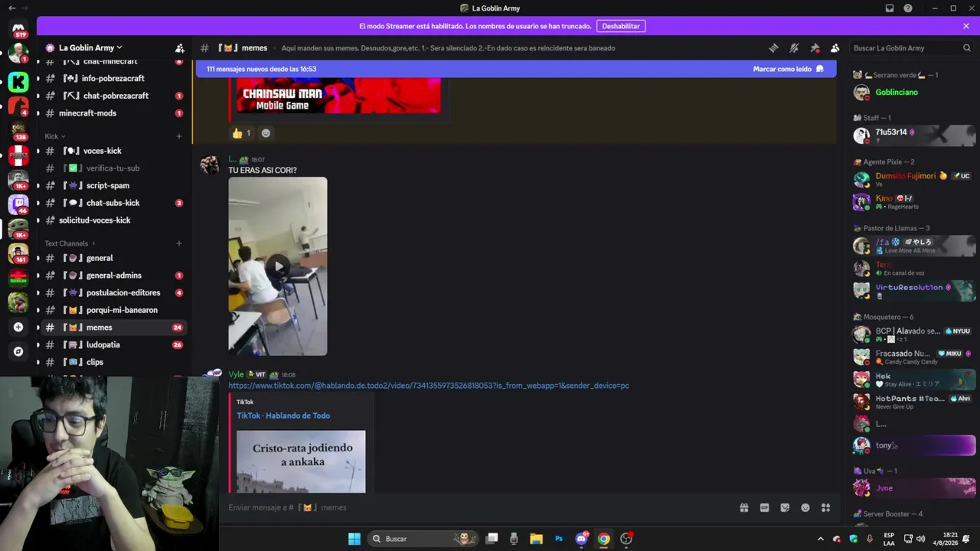
Task: Open Chrome from the taskbar
Action: [x=603, y=539]
